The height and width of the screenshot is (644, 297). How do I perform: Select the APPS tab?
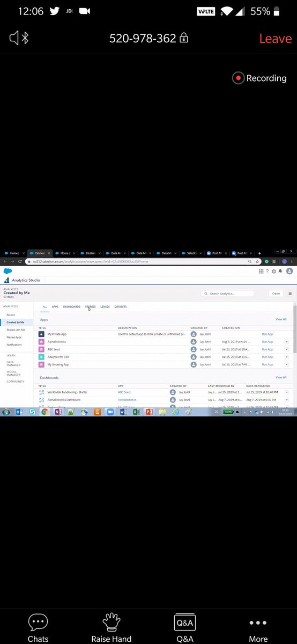pos(55,306)
